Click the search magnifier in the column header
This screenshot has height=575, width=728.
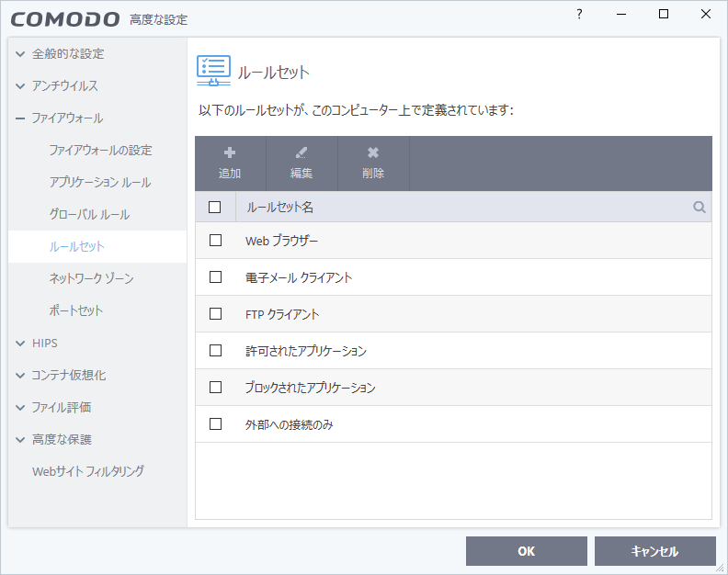click(x=700, y=208)
